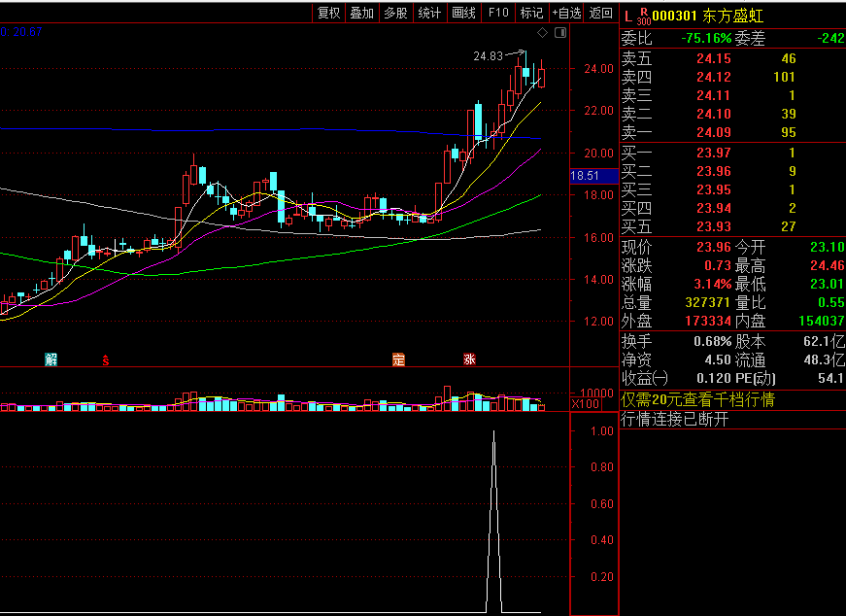Image resolution: width=846 pixels, height=616 pixels.
Task: Click the red L icon beside stock code
Action: click(x=628, y=17)
